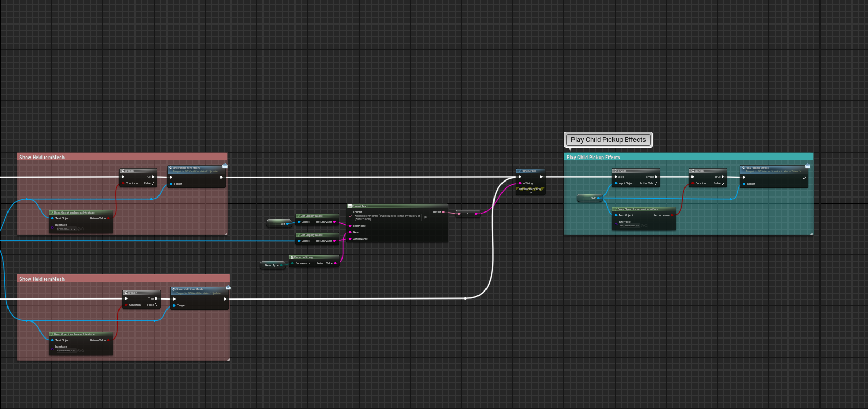Click the browse magnifier in the upper Show HeldItemMesh interface pin
This screenshot has height=409, width=868.
point(83,229)
